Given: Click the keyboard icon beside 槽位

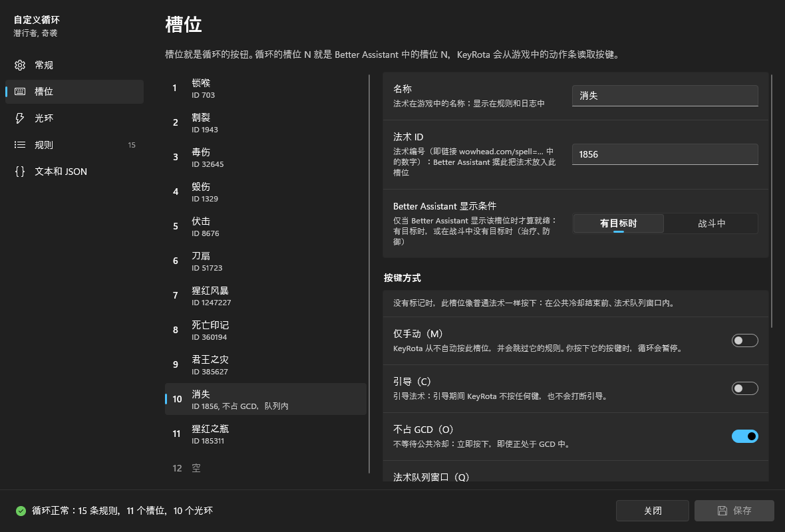Looking at the screenshot, I should pyautogui.click(x=20, y=92).
